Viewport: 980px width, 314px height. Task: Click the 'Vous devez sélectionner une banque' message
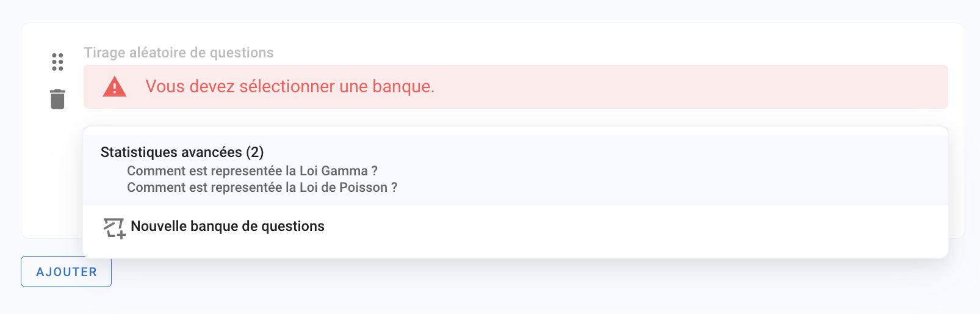(290, 87)
